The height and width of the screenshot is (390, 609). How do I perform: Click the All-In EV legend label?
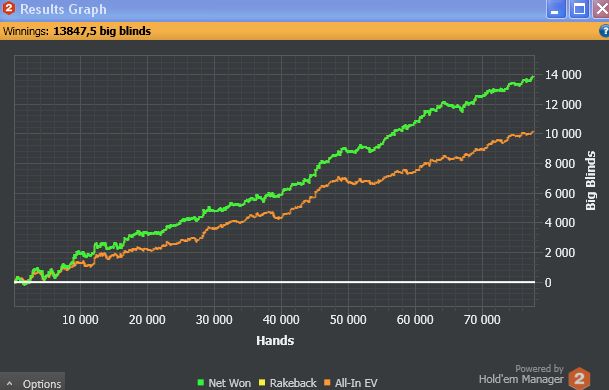356,383
